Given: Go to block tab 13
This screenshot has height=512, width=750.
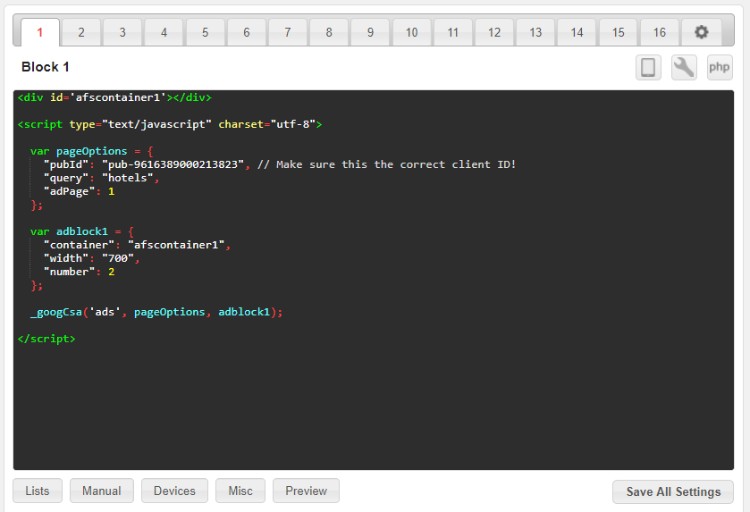Looking at the screenshot, I should pos(535,33).
